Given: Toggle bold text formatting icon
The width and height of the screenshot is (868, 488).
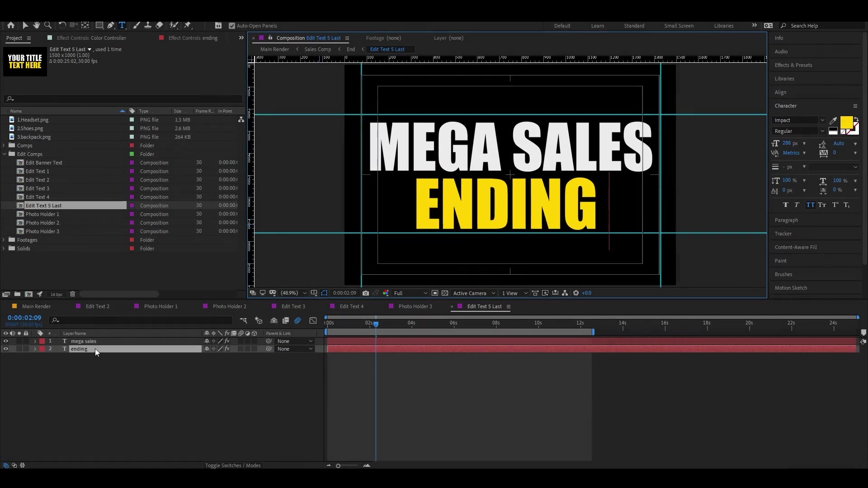Looking at the screenshot, I should (x=786, y=205).
